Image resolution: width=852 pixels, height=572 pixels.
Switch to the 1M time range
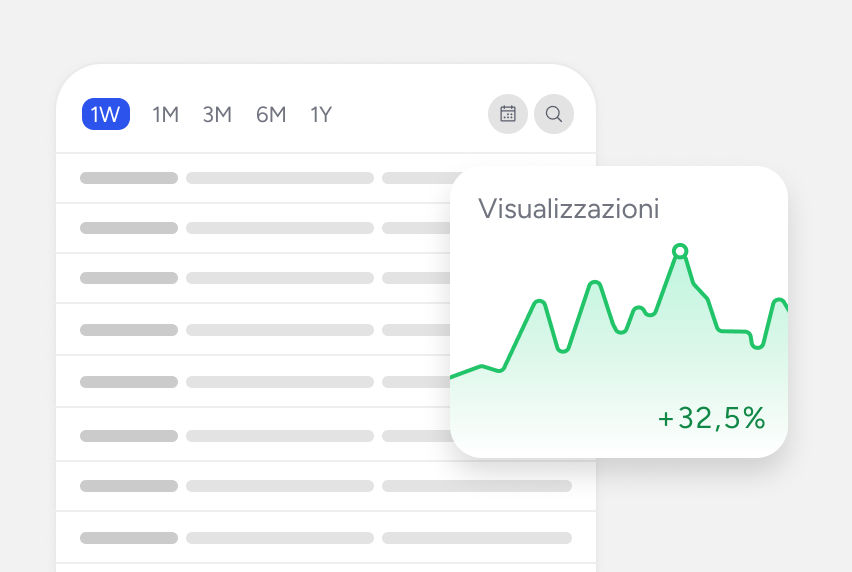point(165,115)
